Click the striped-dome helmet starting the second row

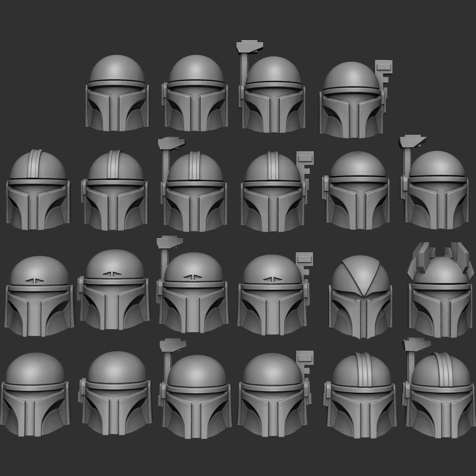pos(38,191)
